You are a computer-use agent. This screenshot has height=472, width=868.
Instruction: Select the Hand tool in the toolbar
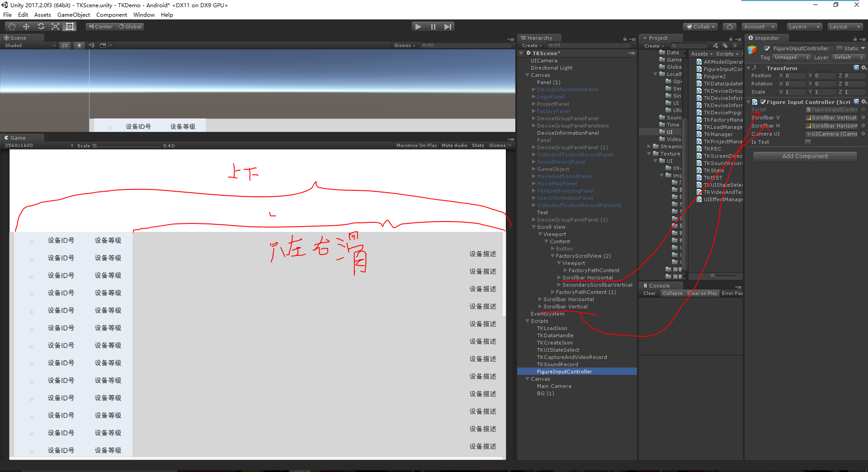click(x=12, y=27)
